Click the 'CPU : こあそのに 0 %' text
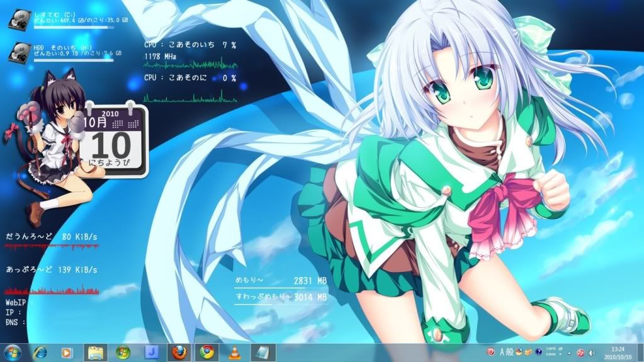Image resolution: width=644 pixels, height=362 pixels. (191, 77)
